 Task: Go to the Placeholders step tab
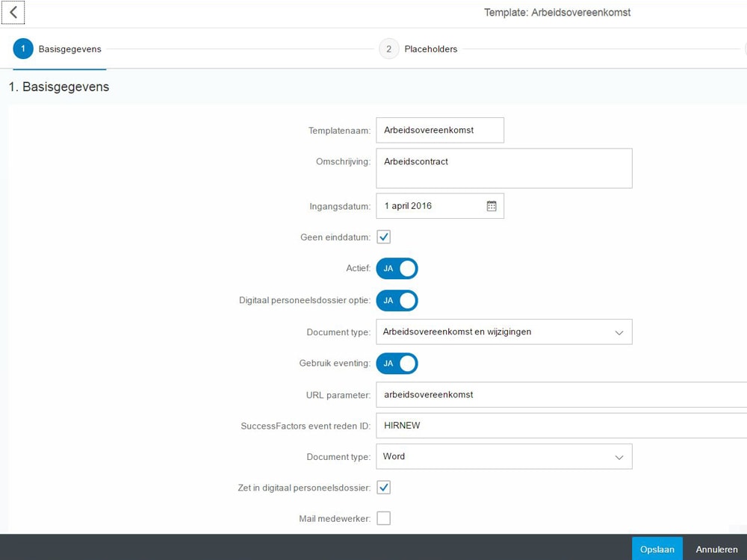tap(430, 49)
